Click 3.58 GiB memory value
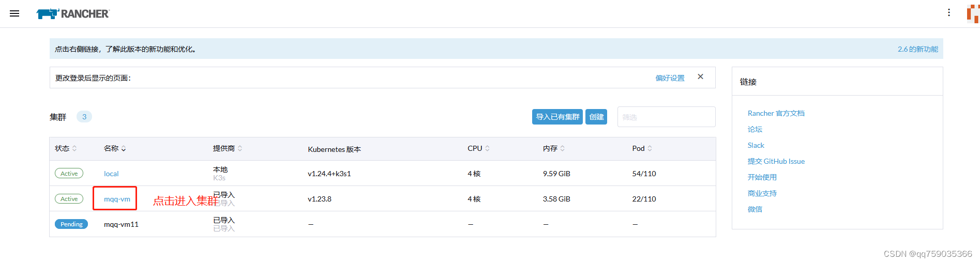 tap(556, 199)
